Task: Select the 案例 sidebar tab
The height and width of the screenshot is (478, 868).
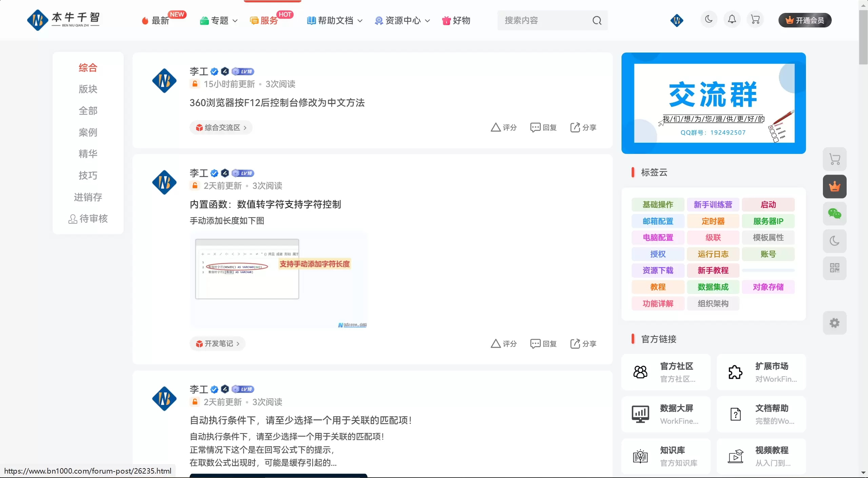Action: point(88,132)
